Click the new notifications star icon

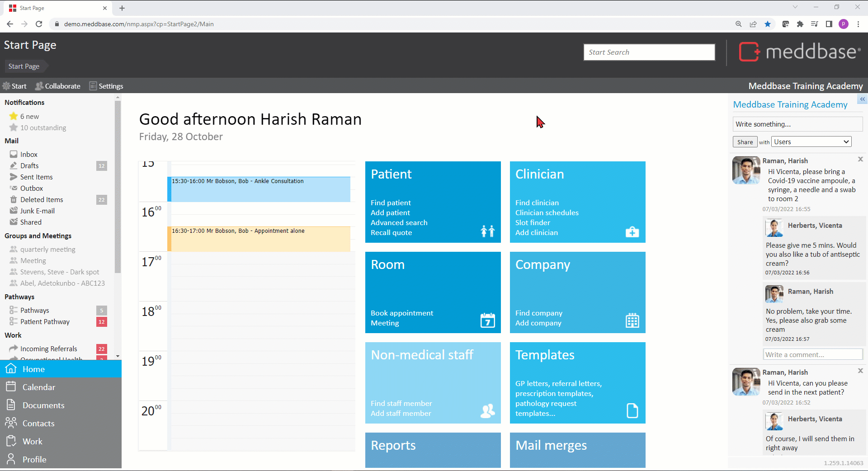click(x=14, y=116)
